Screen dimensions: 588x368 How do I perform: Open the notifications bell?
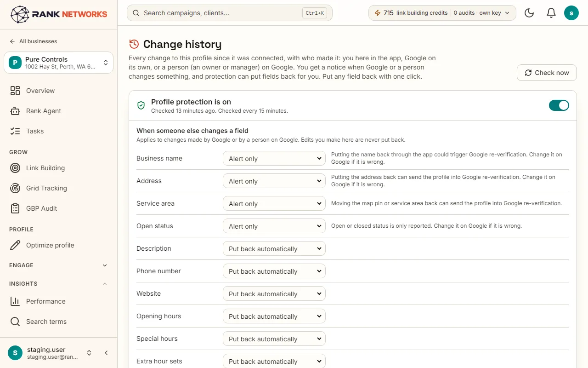pyautogui.click(x=551, y=13)
